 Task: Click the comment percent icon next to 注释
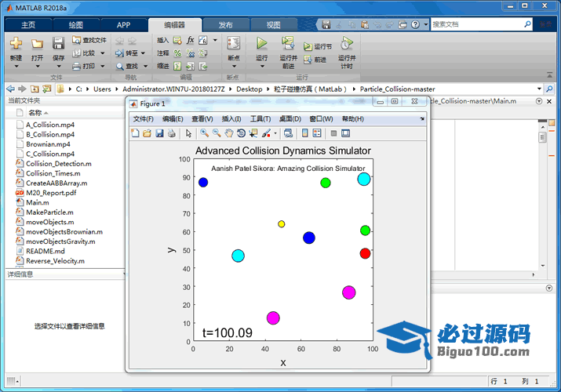177,53
